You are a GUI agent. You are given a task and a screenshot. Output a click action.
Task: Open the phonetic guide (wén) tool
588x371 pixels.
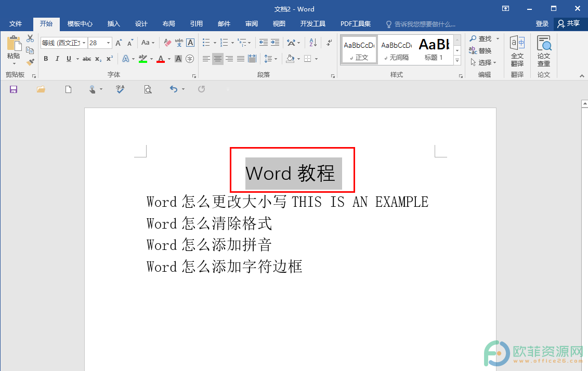[x=179, y=43]
